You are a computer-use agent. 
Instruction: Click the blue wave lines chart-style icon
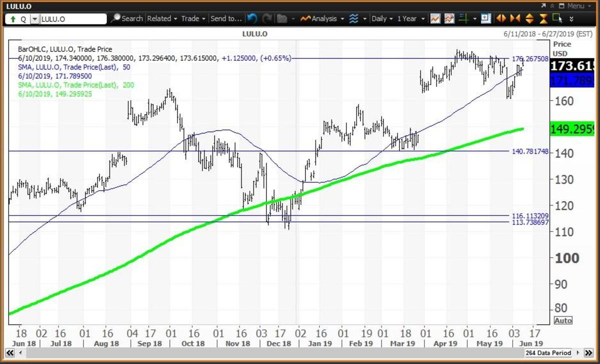353,18
